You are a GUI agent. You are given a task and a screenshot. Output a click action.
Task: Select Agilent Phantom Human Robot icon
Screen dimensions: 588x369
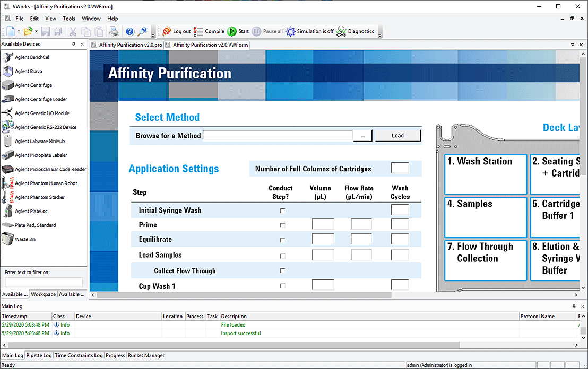point(8,183)
